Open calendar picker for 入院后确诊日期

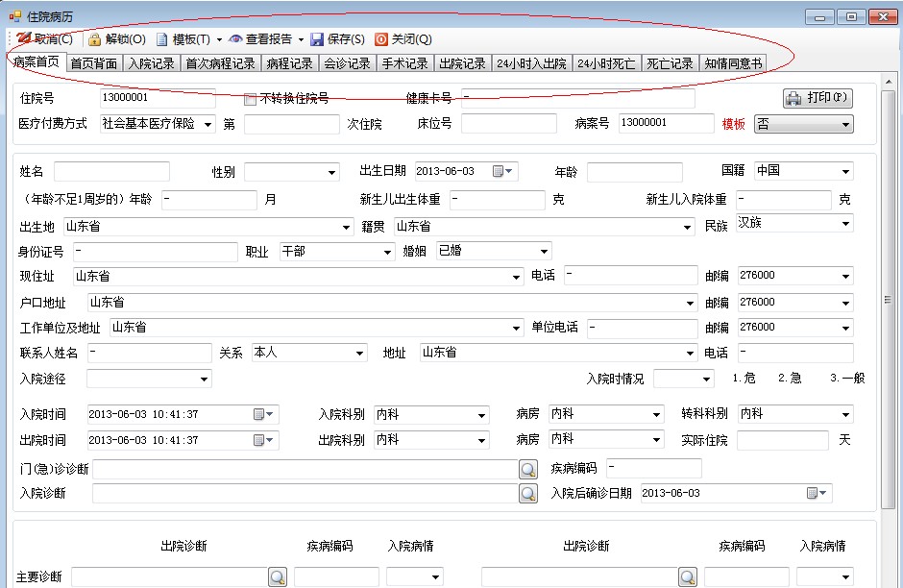817,493
